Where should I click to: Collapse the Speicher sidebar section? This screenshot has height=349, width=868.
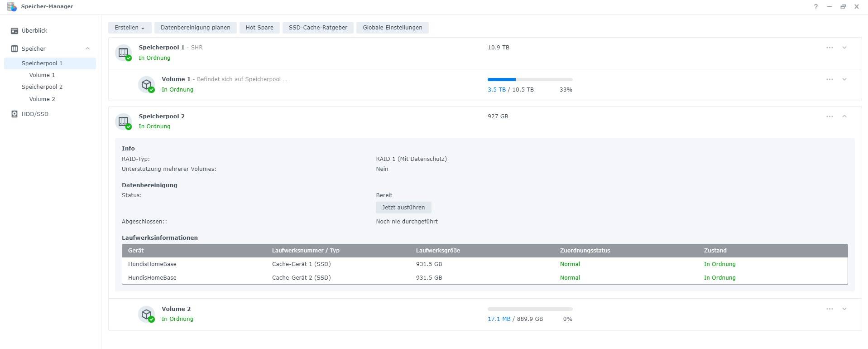tap(87, 48)
